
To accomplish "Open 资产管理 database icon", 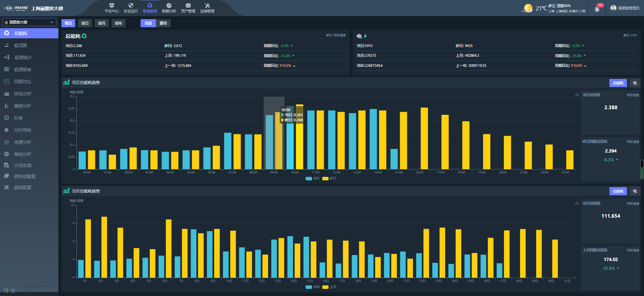I will coord(188,5).
